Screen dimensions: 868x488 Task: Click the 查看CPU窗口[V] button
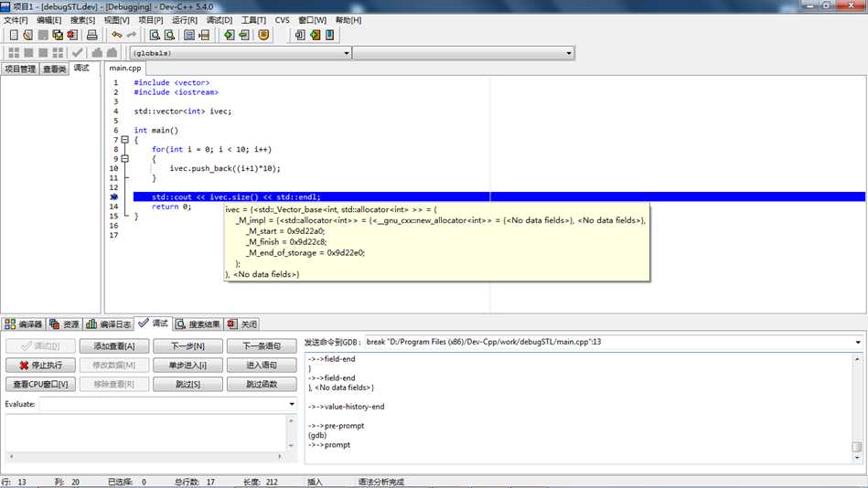tap(40, 384)
